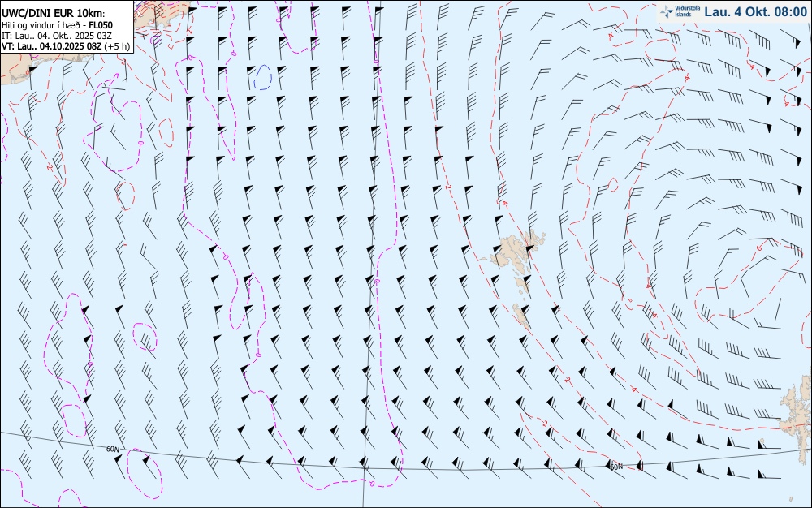
Task: Click the 'VT: Lau.. 04.10.2025 08Z (+5 h)' line
Action: coord(66,46)
